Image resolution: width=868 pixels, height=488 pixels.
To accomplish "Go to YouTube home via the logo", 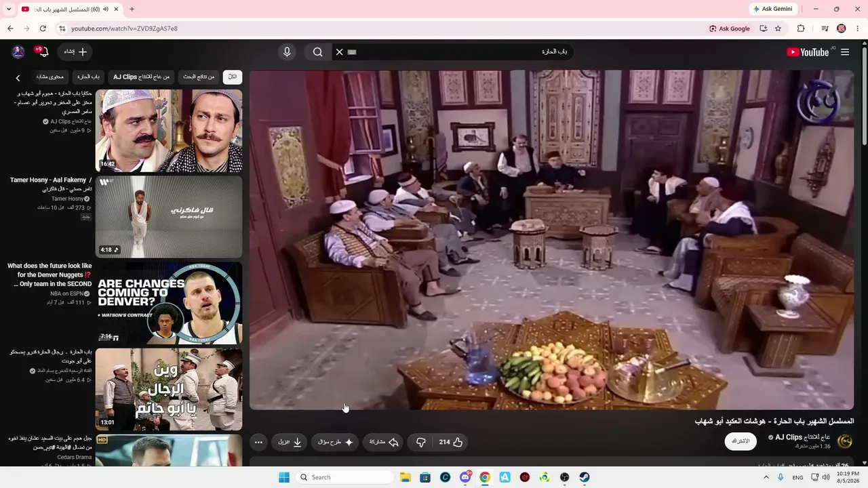I will pyautogui.click(x=808, y=52).
